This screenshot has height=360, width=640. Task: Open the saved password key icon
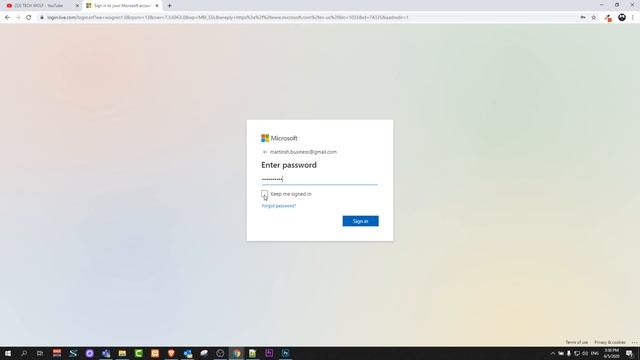[x=583, y=17]
